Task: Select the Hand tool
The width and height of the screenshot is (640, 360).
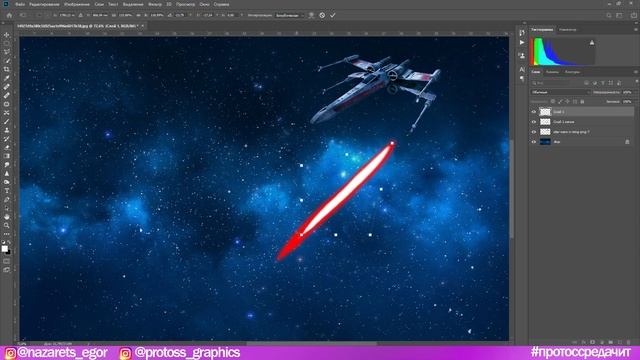Action: pos(7,216)
